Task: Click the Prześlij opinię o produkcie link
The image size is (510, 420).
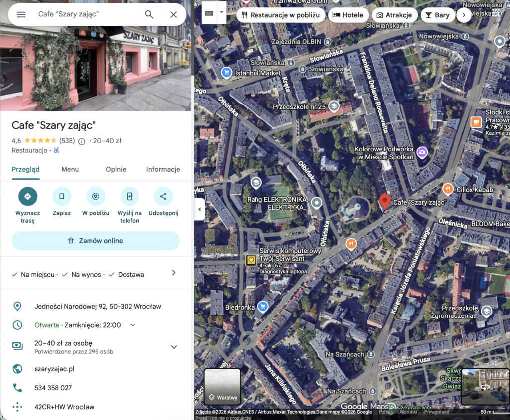Action: 223,418
